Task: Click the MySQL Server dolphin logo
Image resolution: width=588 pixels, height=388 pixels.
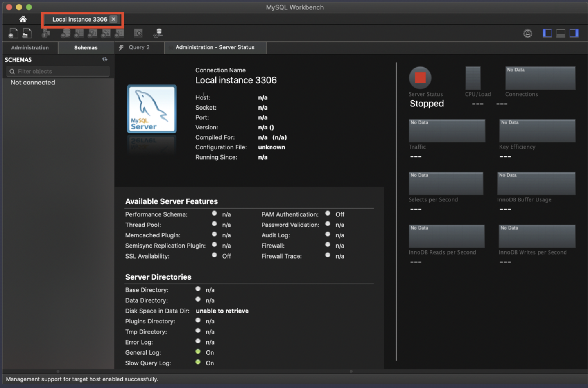Action: click(x=152, y=109)
